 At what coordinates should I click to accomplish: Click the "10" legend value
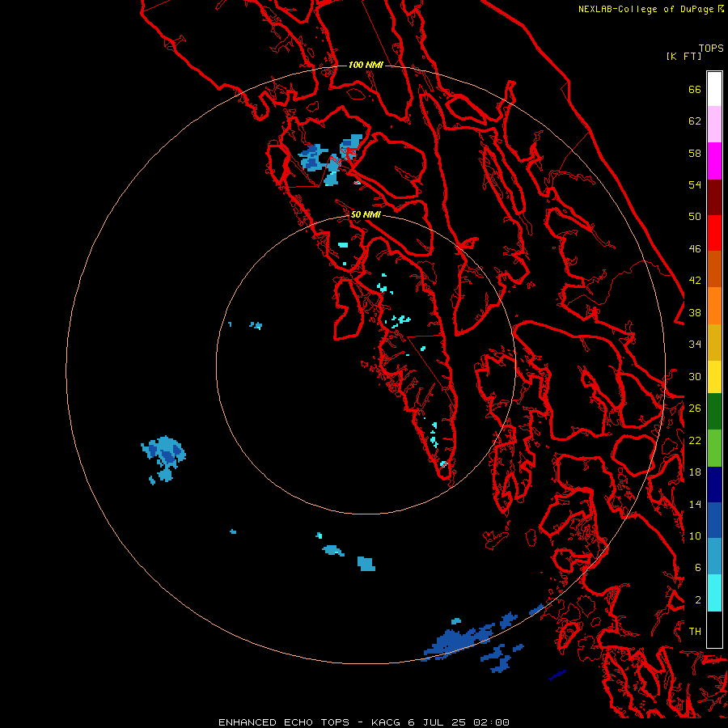point(695,535)
